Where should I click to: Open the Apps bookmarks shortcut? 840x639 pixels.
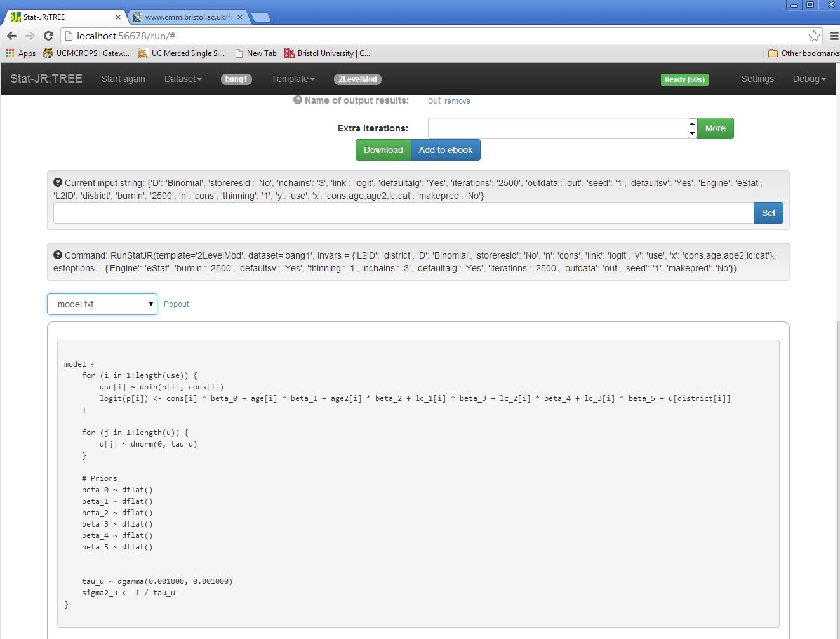[20, 53]
